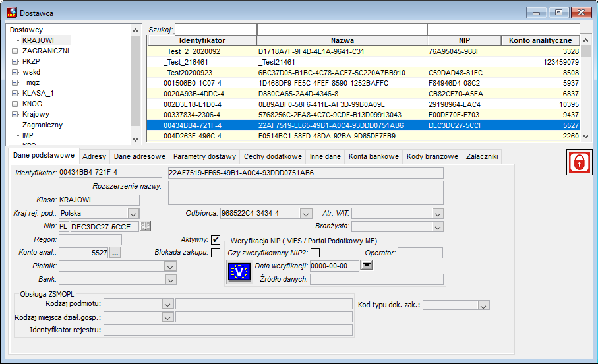The image size is (598, 364).
Task: Switch to the Adresy tab
Action: (94, 156)
